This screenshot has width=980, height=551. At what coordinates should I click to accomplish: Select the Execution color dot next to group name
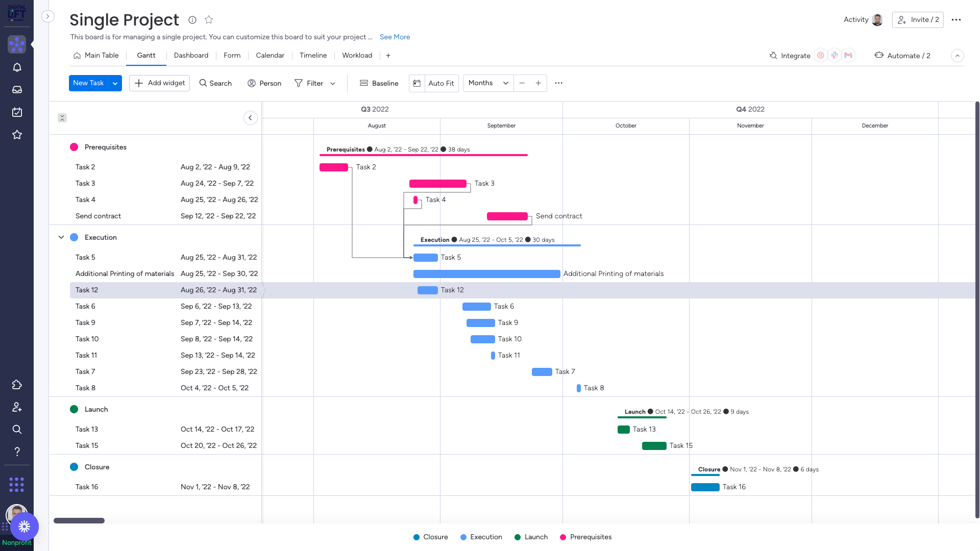pyautogui.click(x=74, y=237)
